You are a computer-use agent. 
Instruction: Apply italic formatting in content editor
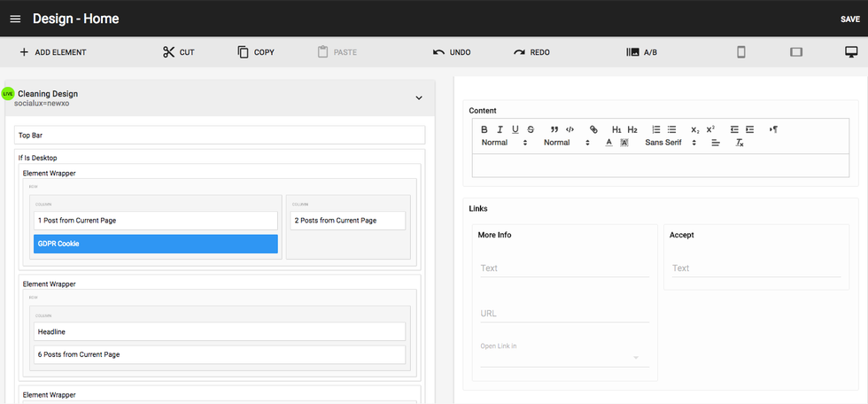[500, 129]
